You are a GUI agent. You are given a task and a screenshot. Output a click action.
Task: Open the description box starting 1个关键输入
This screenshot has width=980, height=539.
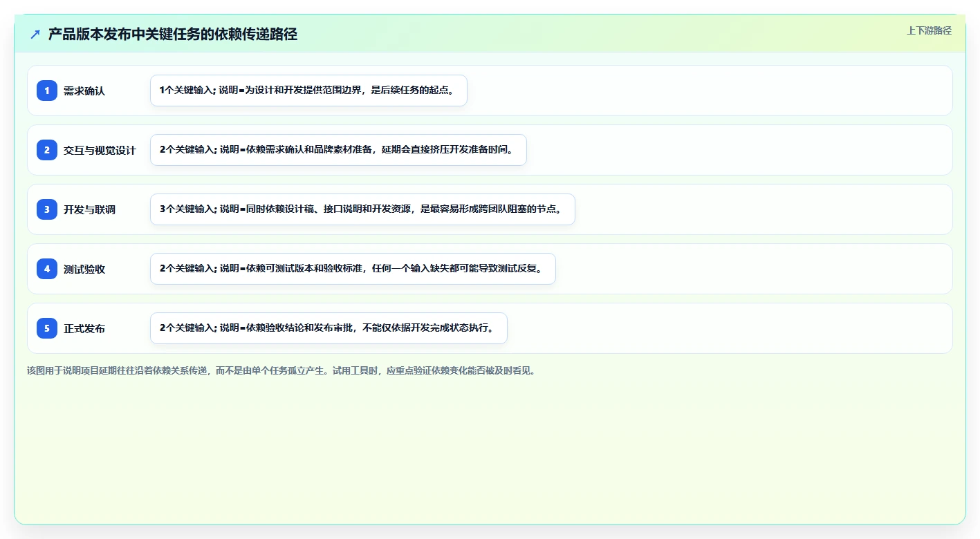(308, 91)
